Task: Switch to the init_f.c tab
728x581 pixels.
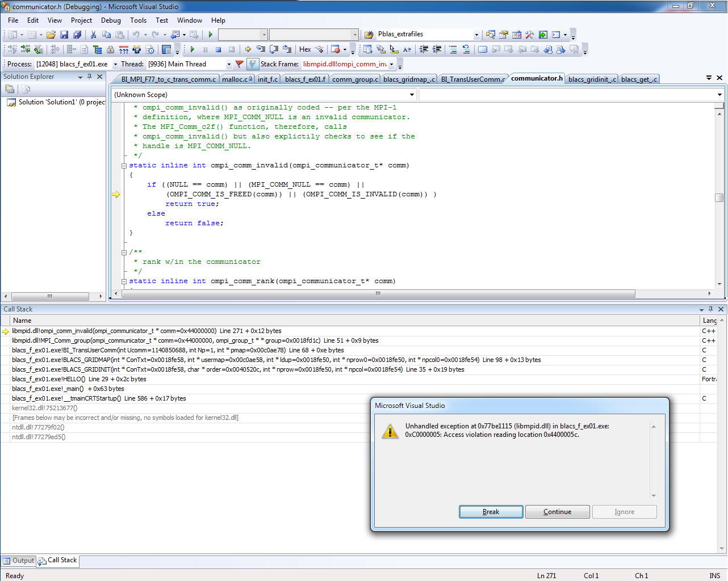Action: pyautogui.click(x=268, y=79)
